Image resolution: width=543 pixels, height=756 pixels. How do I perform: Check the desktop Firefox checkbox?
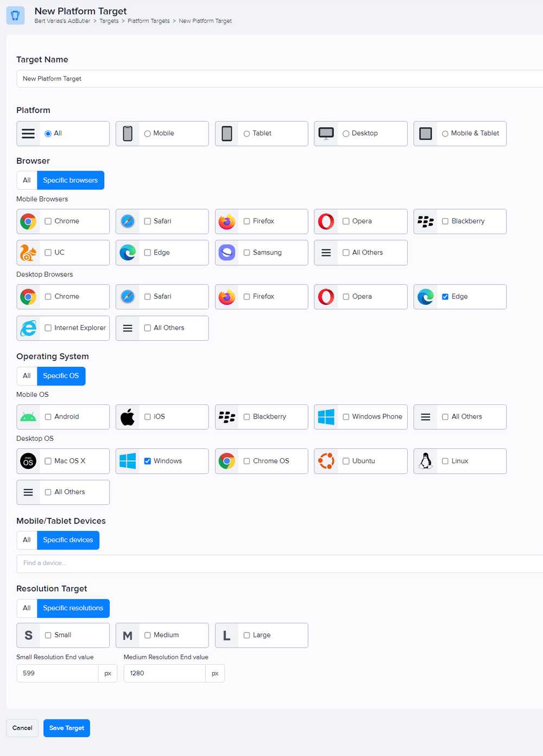(x=247, y=297)
